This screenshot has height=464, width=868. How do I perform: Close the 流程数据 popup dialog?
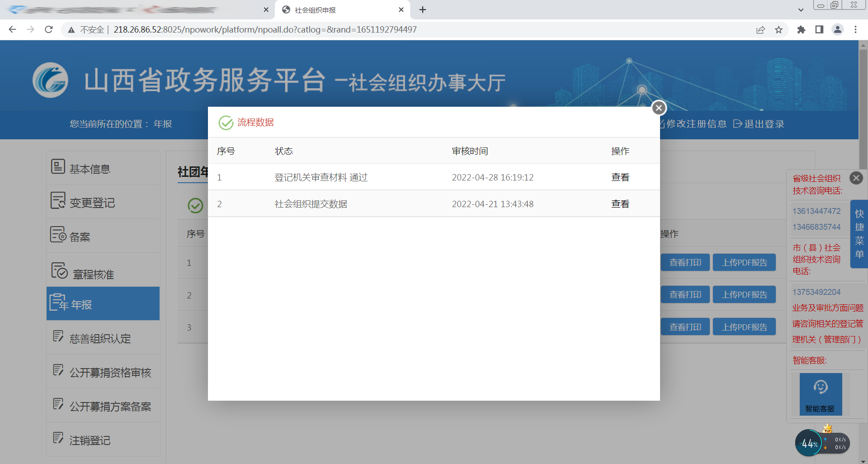(659, 108)
